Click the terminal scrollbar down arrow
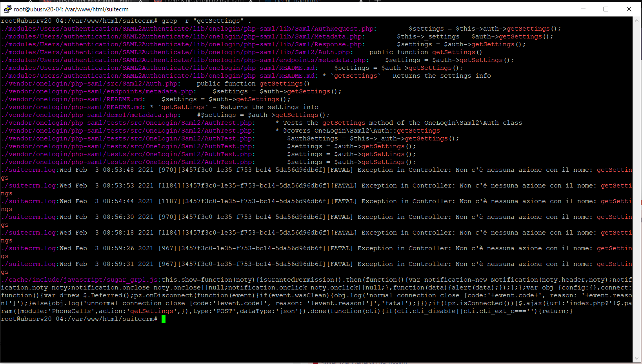642x364 pixels. tap(637, 358)
